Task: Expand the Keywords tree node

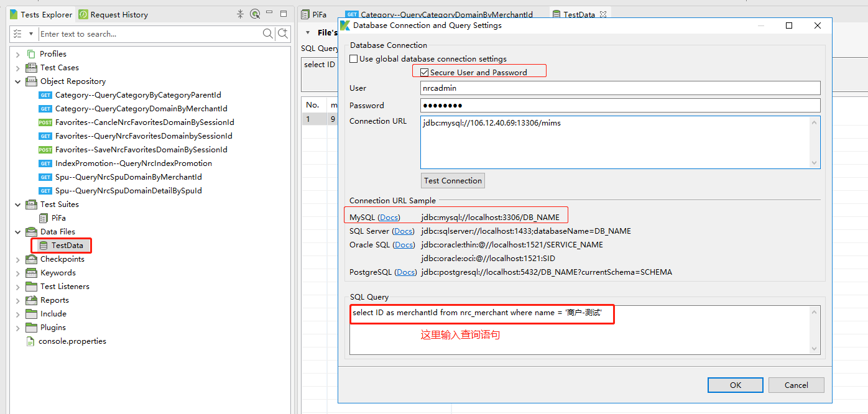Action: click(x=18, y=273)
